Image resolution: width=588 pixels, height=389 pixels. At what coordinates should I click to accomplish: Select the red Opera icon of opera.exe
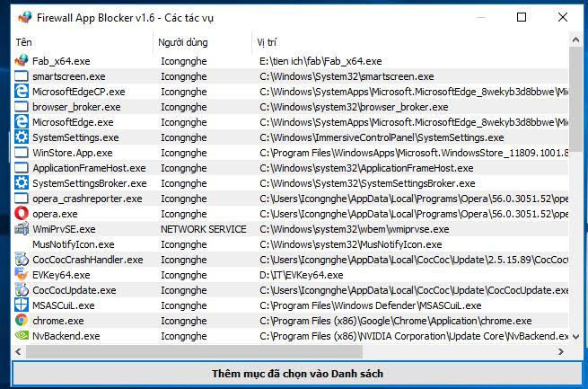tap(22, 214)
